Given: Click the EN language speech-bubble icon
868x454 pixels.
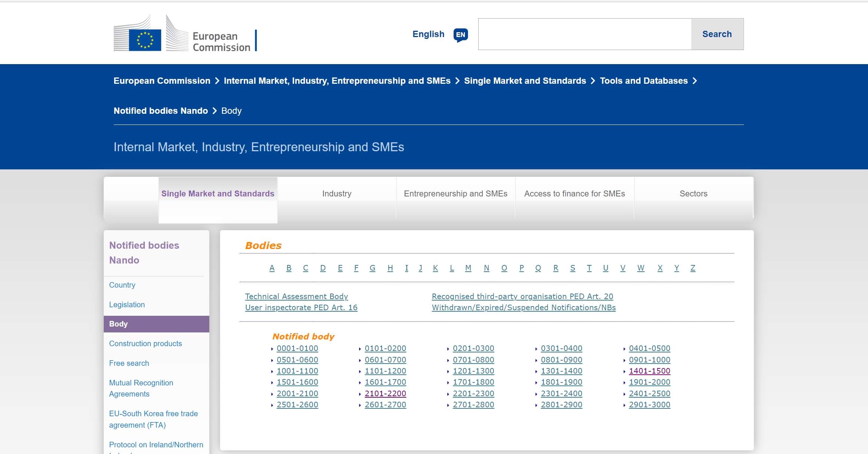Looking at the screenshot, I should (x=460, y=35).
